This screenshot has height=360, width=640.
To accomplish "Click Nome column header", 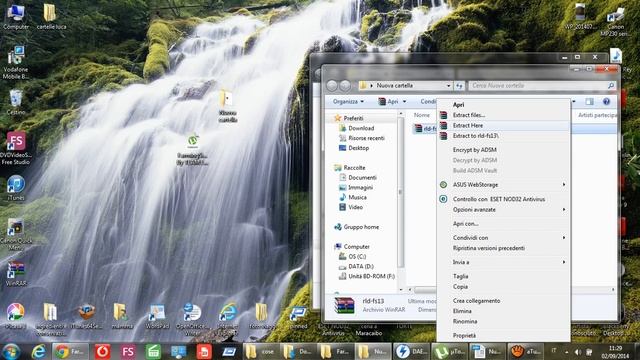I will click(x=423, y=115).
